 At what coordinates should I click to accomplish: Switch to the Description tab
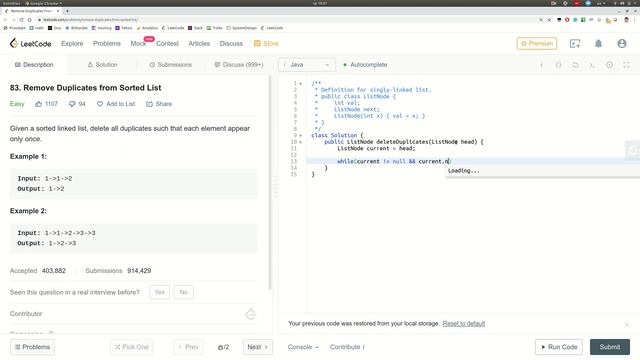34,64
